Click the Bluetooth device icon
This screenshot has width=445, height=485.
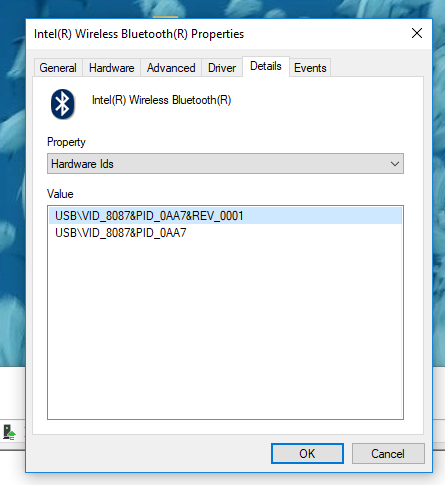pyautogui.click(x=63, y=104)
